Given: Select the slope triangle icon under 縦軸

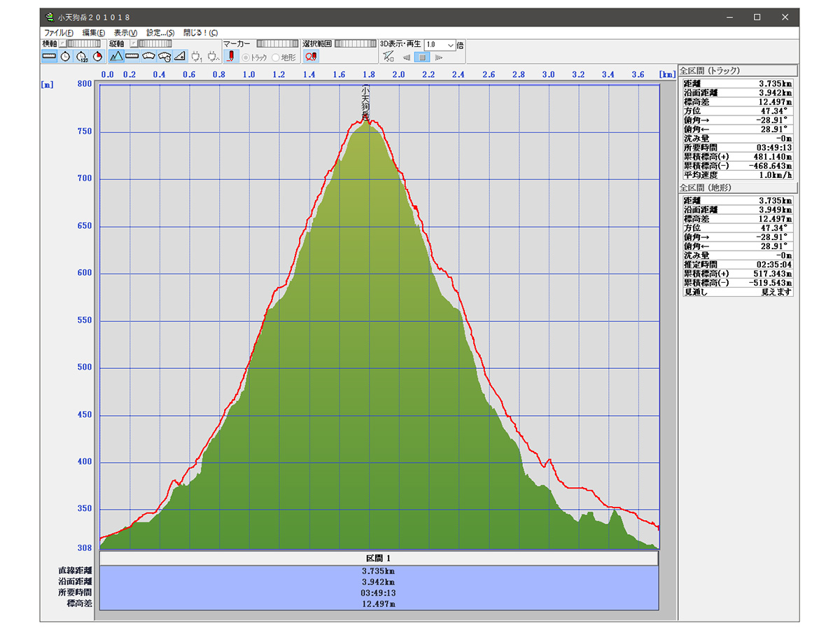Looking at the screenshot, I should pyautogui.click(x=180, y=57).
